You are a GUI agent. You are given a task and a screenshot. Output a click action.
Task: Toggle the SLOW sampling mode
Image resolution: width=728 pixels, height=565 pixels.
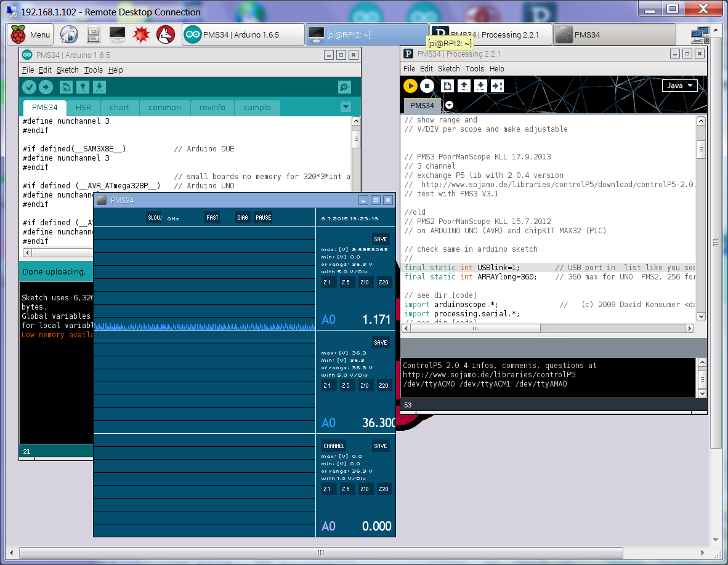(x=154, y=217)
